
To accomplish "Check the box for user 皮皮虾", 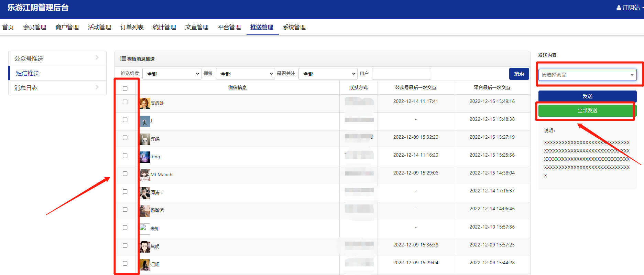I will [125, 102].
